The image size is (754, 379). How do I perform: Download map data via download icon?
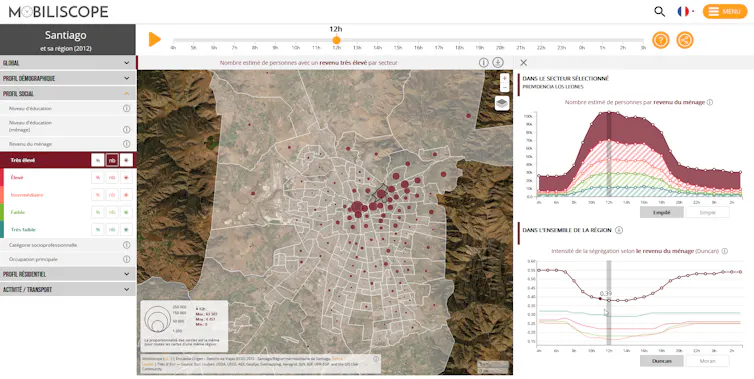(x=498, y=63)
